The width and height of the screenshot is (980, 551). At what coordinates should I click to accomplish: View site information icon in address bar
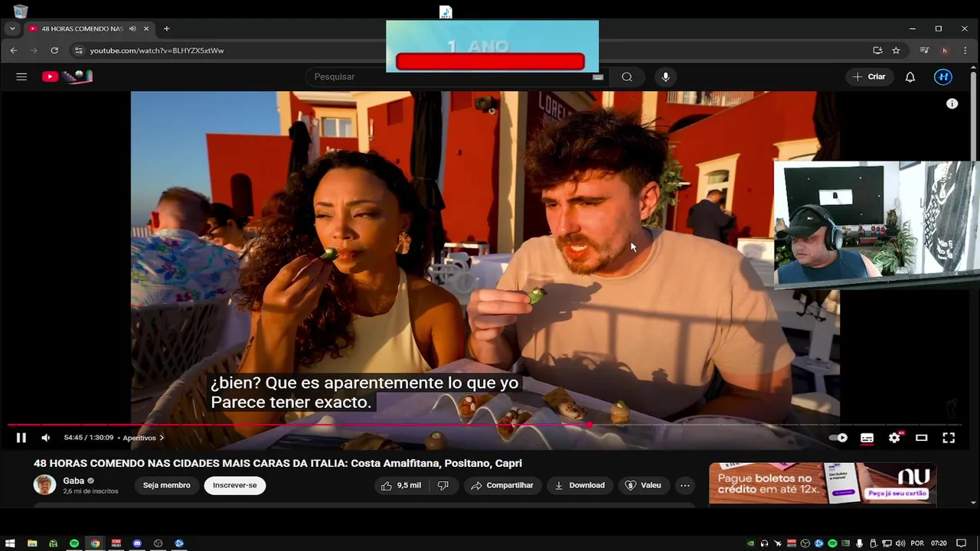pyautogui.click(x=77, y=51)
